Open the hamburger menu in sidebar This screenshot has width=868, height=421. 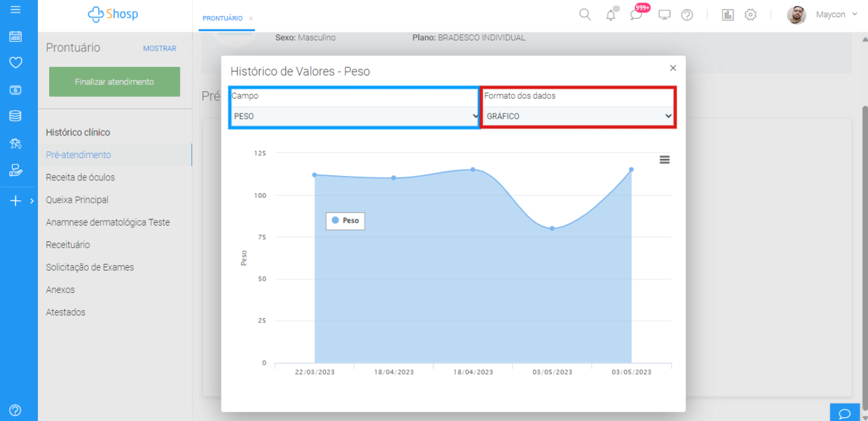coord(16,10)
